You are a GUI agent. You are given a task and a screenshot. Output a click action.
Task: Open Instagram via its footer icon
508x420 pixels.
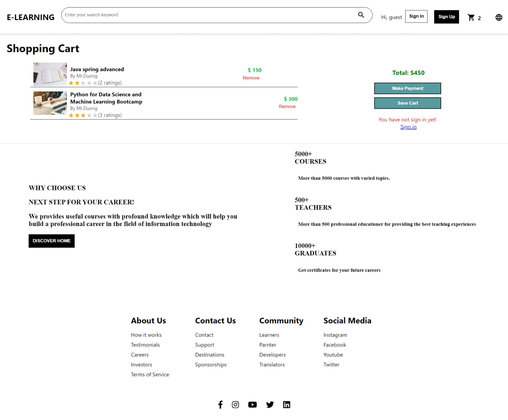click(235, 404)
